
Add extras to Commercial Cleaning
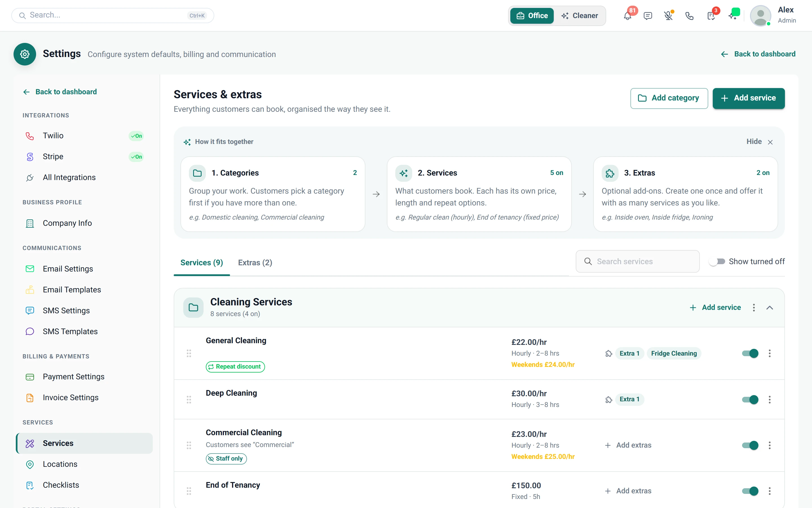click(628, 445)
